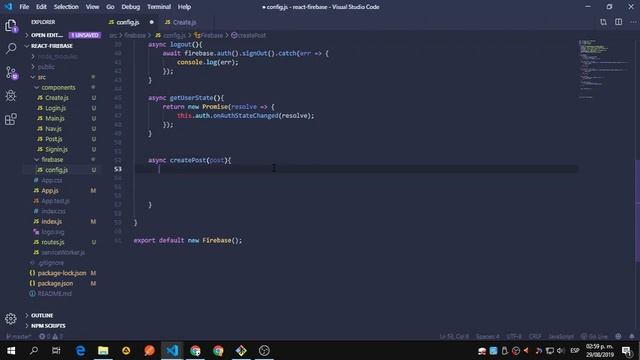Viewport: 640px width, 360px height.
Task: Open the Search view in activity bar
Action: 11,49
